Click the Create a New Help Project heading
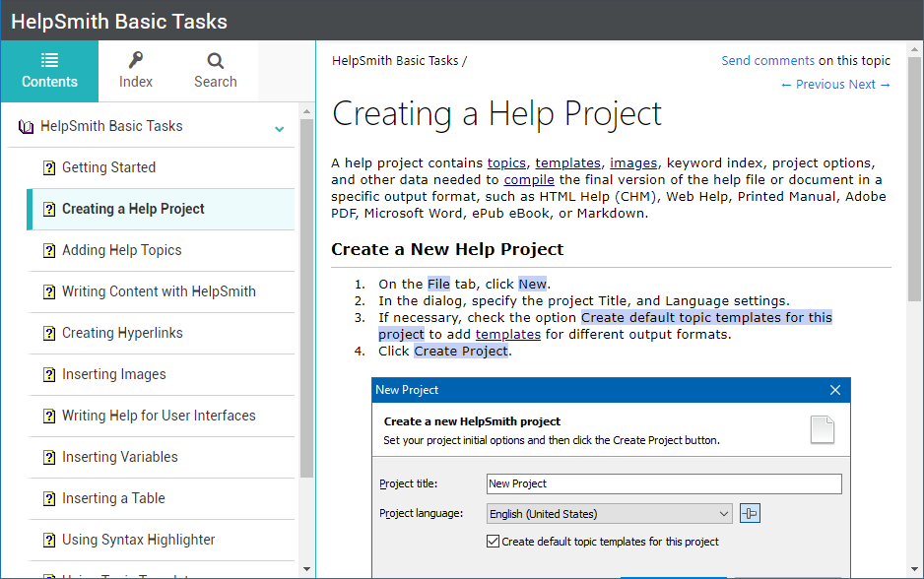 (447, 250)
